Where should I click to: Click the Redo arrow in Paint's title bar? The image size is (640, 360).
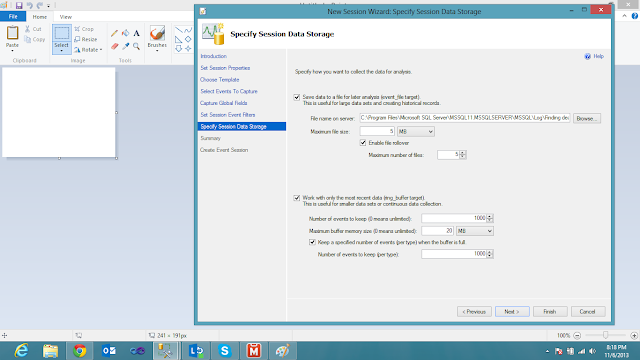pos(40,5)
